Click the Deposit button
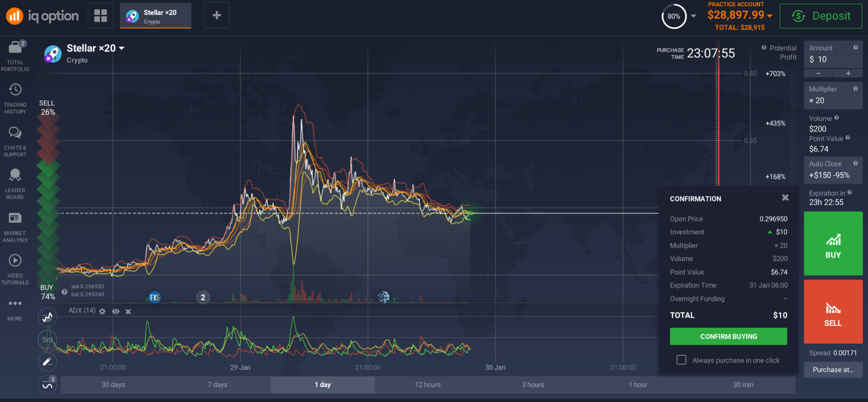Screen dimensions: 868x402 [821, 16]
